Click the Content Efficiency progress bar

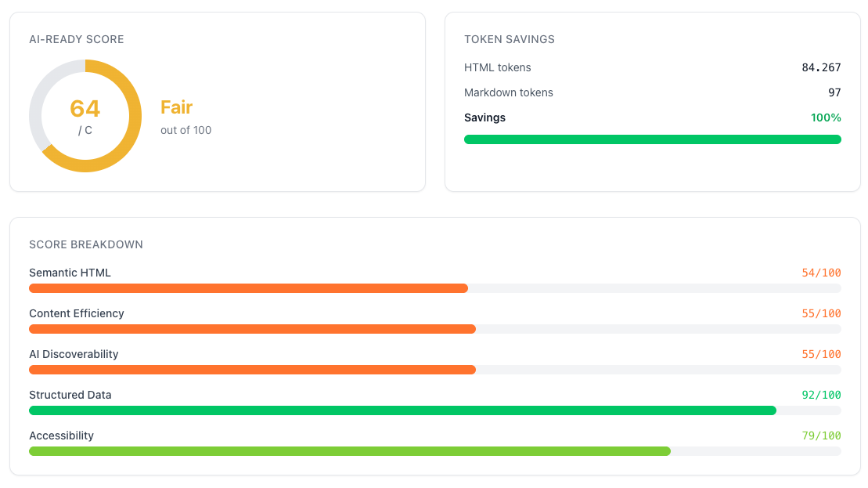(x=435, y=329)
